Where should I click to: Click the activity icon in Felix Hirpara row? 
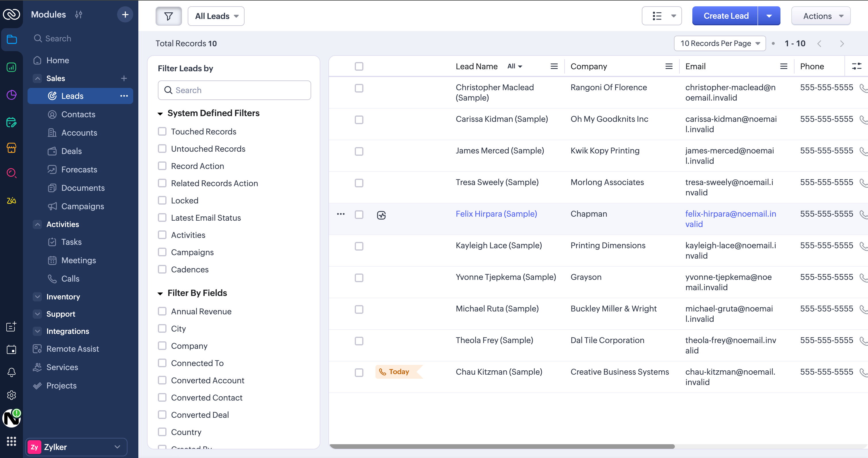(381, 215)
